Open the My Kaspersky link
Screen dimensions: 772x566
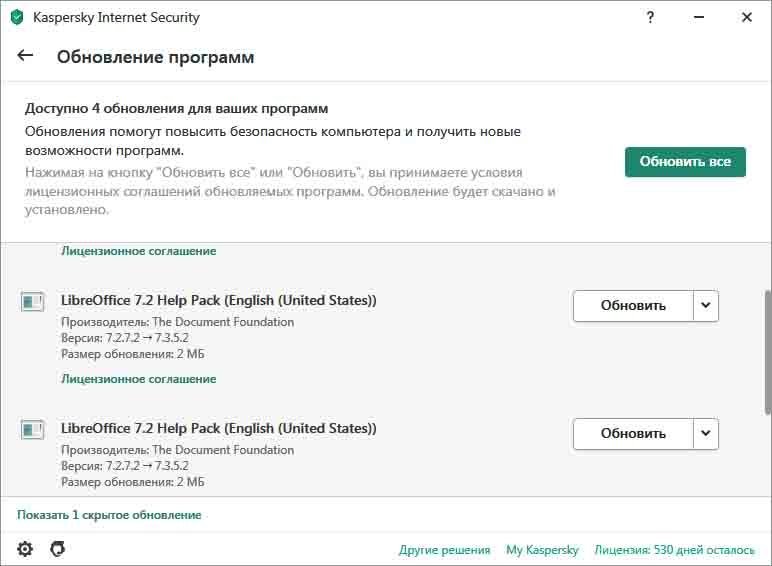point(542,550)
